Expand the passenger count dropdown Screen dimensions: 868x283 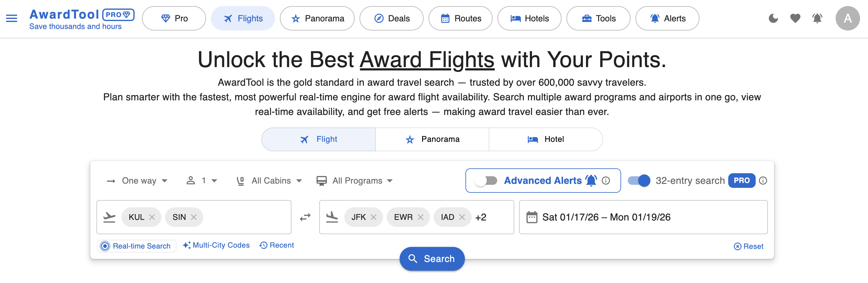tap(202, 181)
